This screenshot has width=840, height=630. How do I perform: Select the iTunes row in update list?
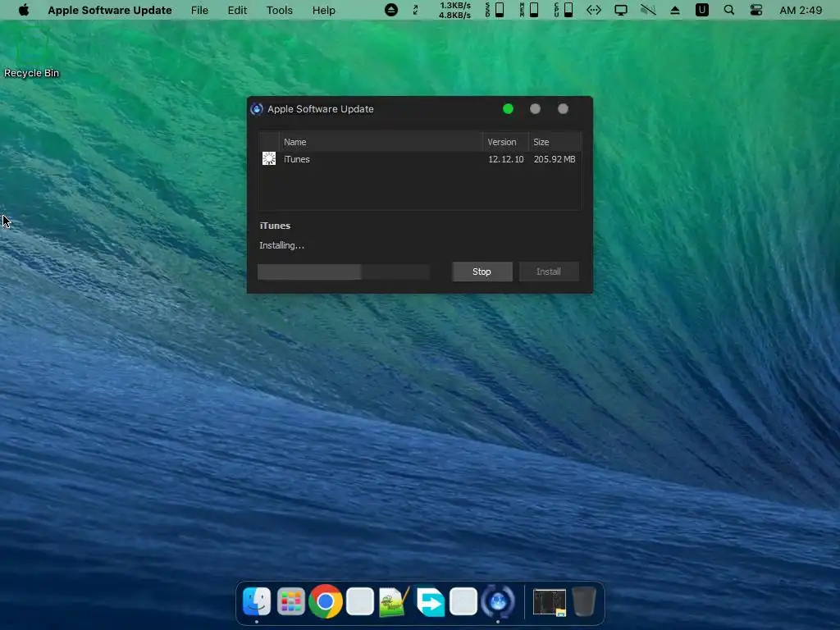point(420,159)
